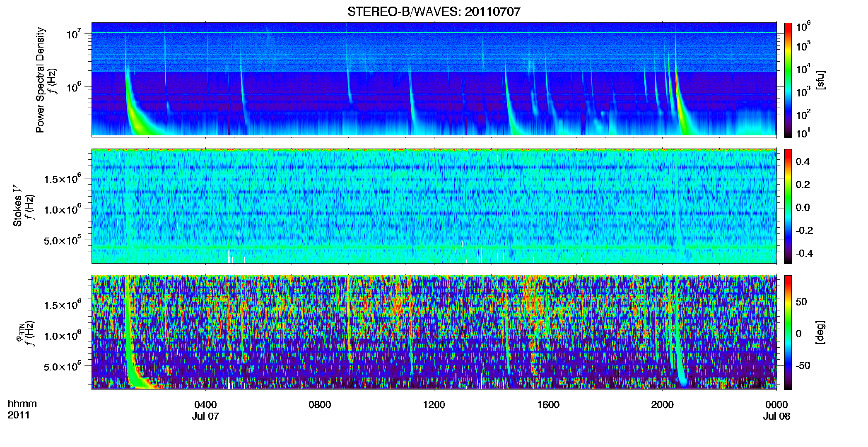
Task: Click the Jul 08 date label
Action: coord(777,416)
